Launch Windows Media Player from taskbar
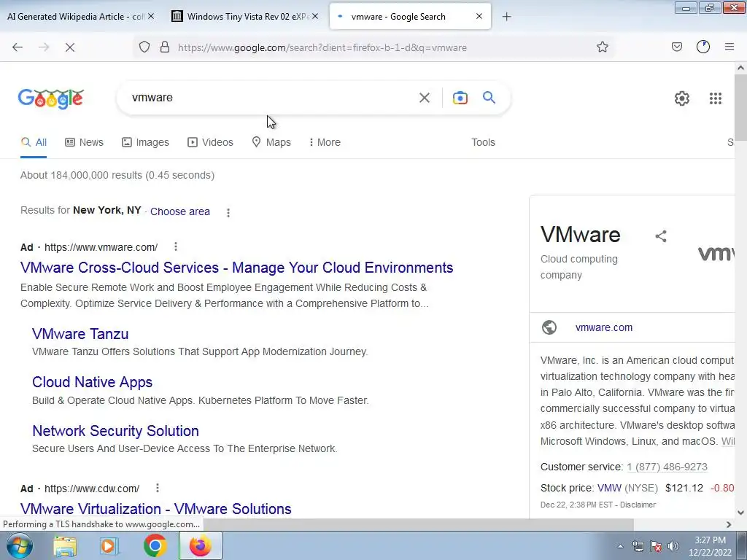The image size is (747, 560). (x=109, y=545)
